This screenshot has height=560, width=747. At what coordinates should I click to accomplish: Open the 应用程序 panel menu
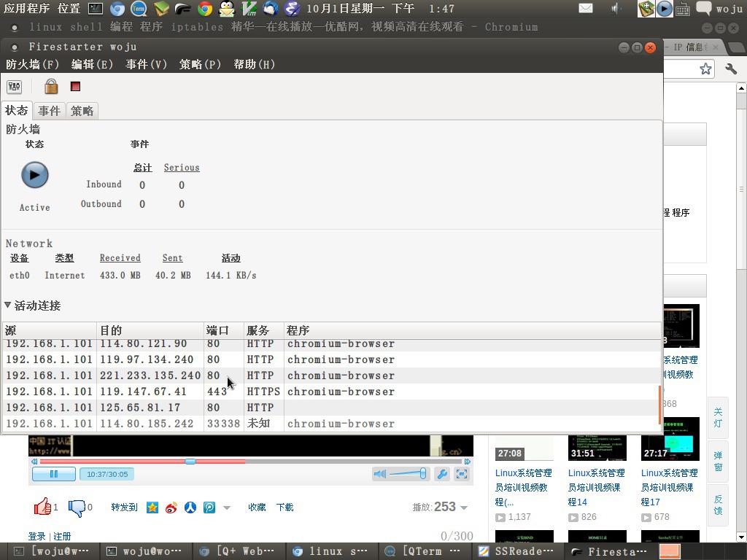[x=27, y=8]
